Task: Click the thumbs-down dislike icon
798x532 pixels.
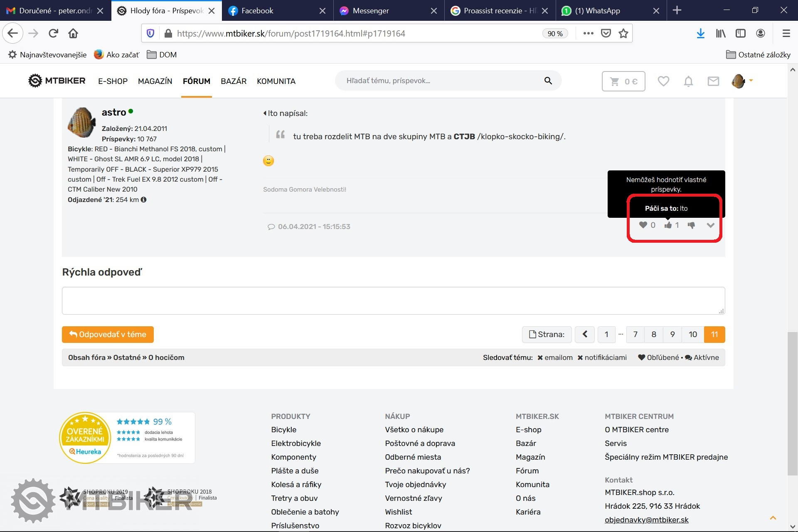Action: click(x=691, y=225)
